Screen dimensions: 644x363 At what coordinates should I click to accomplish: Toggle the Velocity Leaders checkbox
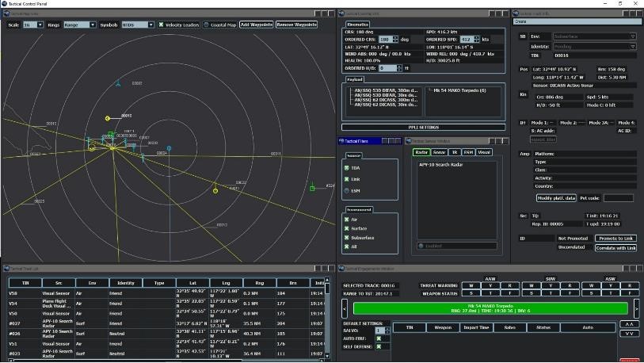[x=161, y=25]
